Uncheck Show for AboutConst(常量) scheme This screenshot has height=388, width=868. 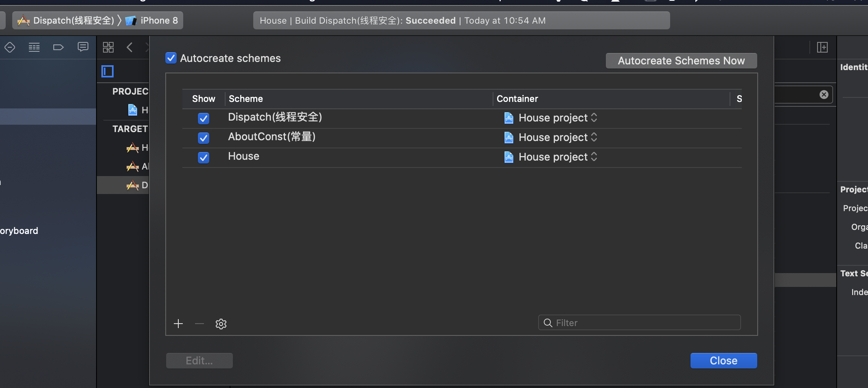pos(204,138)
